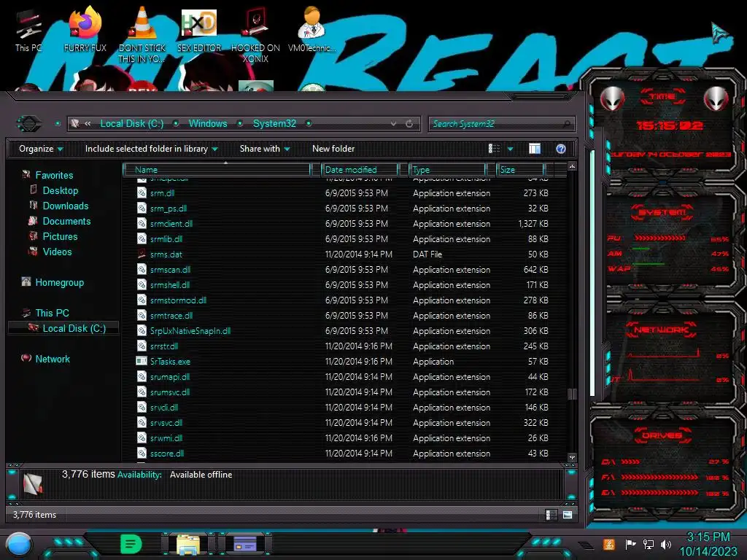Go to Windows folder in breadcrumb
The image size is (747, 560).
click(x=208, y=124)
